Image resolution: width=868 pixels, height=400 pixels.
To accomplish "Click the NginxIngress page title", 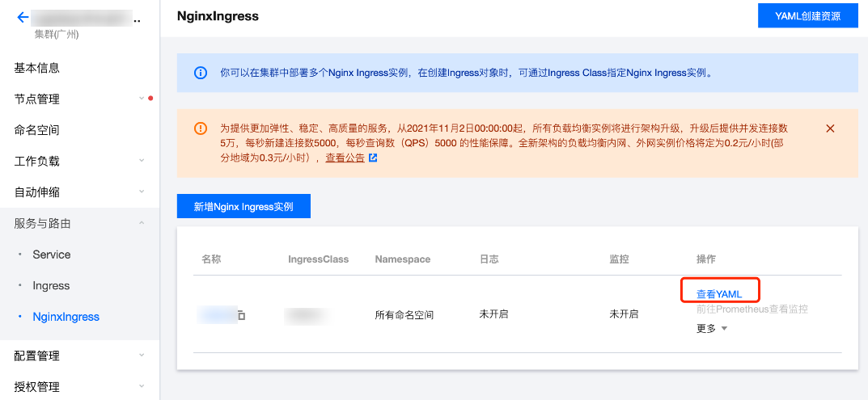I will 218,16.
